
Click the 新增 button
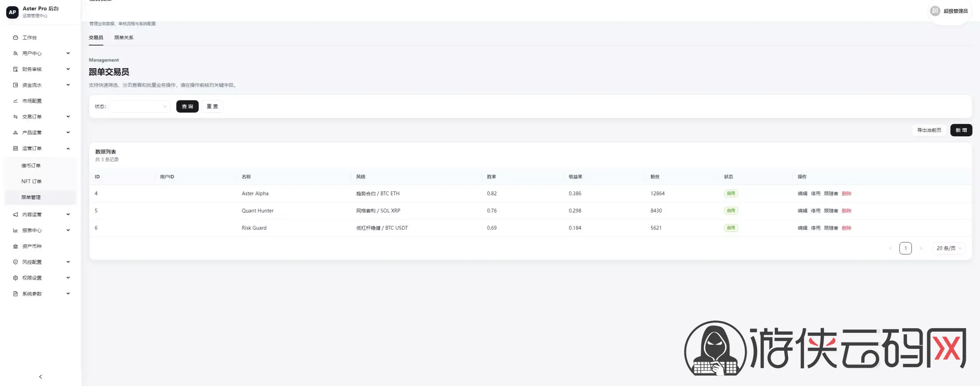pos(961,130)
